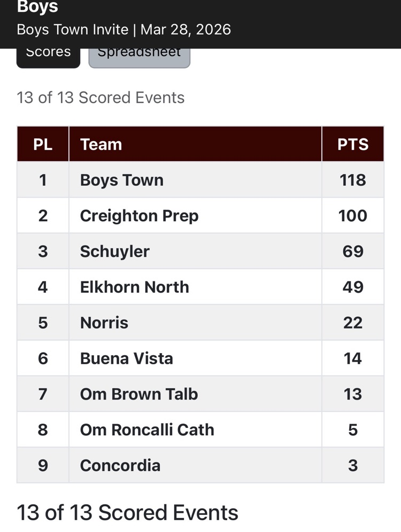Image resolution: width=401 pixels, height=532 pixels.
Task: Select the 100 points cell
Action: click(353, 216)
